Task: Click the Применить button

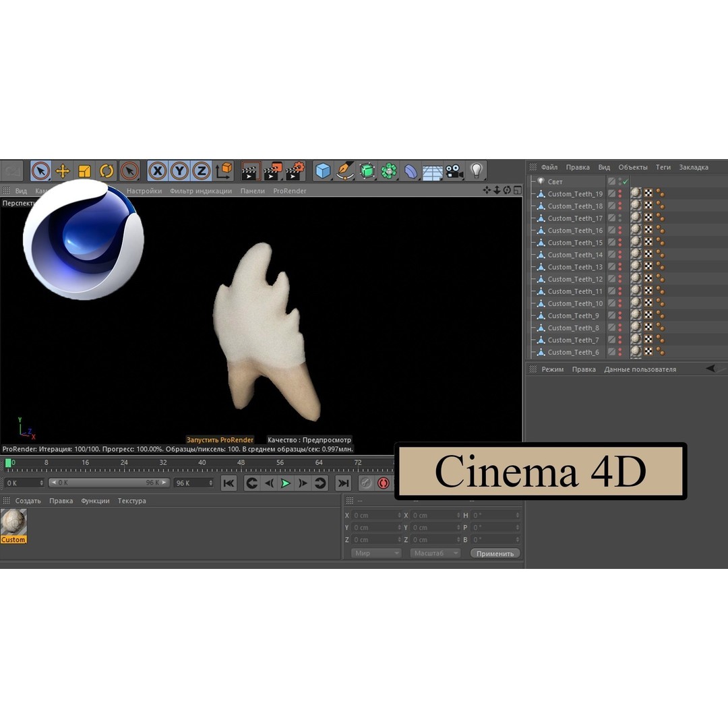Action: [495, 553]
